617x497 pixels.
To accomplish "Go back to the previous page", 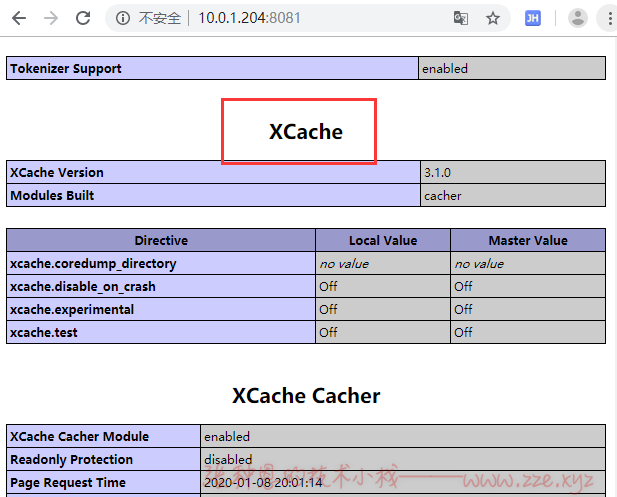I will tap(19, 18).
